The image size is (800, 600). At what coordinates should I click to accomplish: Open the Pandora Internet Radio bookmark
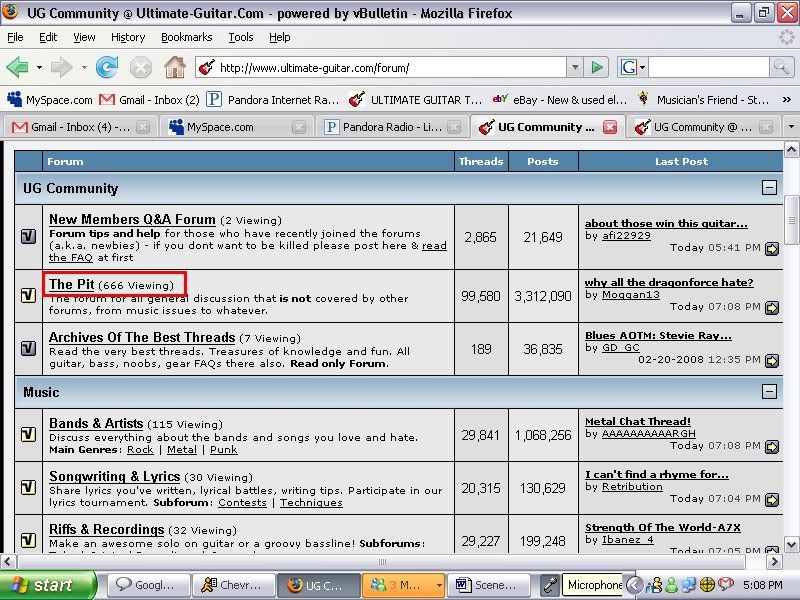tap(272, 99)
